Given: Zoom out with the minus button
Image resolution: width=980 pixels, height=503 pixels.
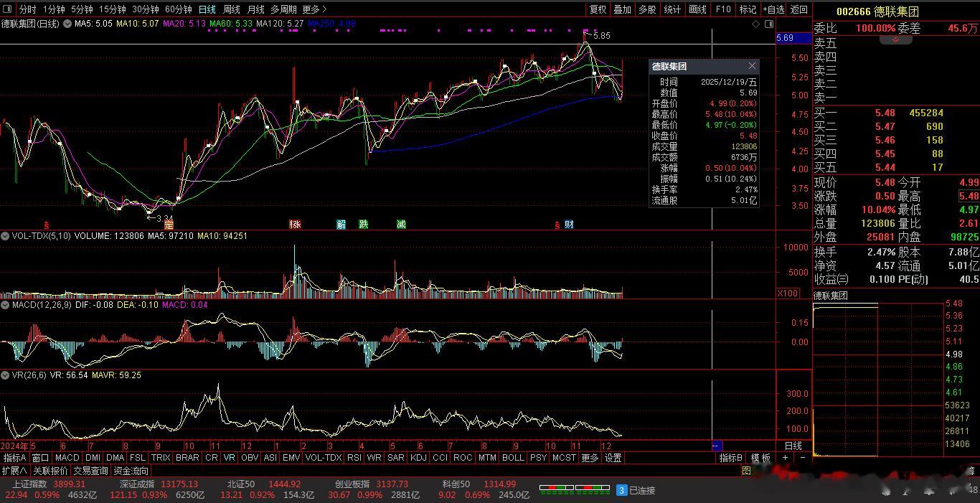Looking at the screenshot, I should 803,458.
